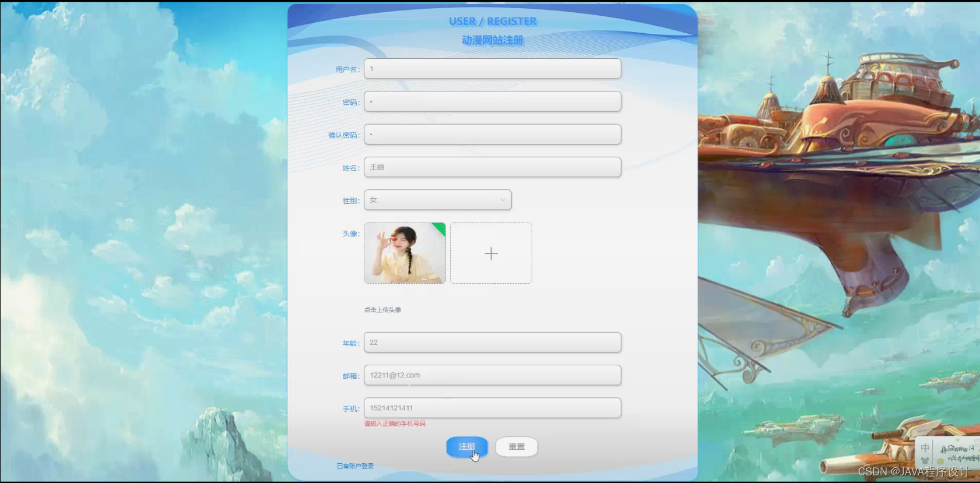
Task: Click the 请输入正确的手机号码 error message
Action: (395, 424)
